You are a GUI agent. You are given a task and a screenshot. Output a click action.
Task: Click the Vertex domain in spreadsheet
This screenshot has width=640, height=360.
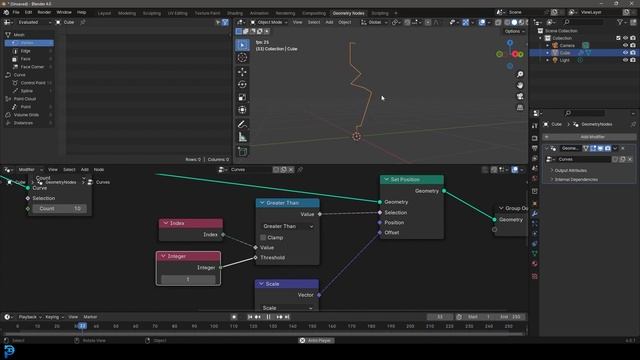(x=29, y=43)
